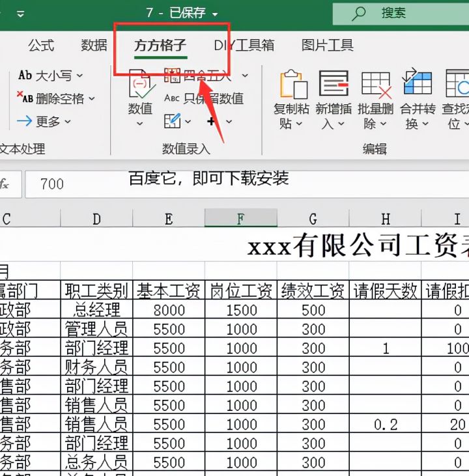The width and height of the screenshot is (469, 476).
Task: Click the 四舍五入 rounding icon
Action: click(172, 76)
